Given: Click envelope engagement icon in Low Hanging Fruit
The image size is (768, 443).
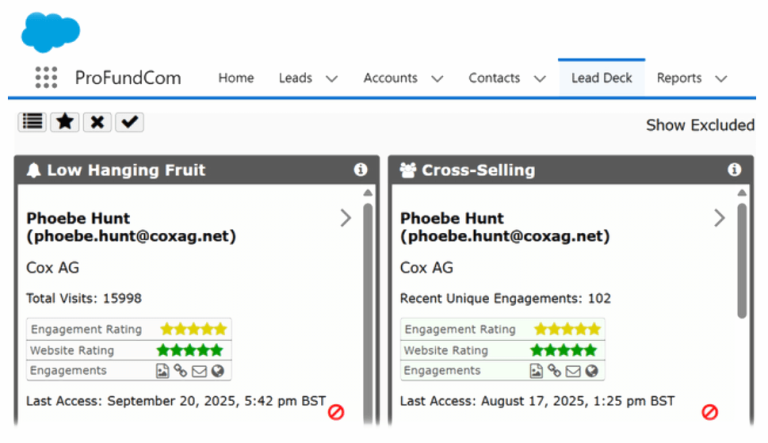Looking at the screenshot, I should [200, 371].
